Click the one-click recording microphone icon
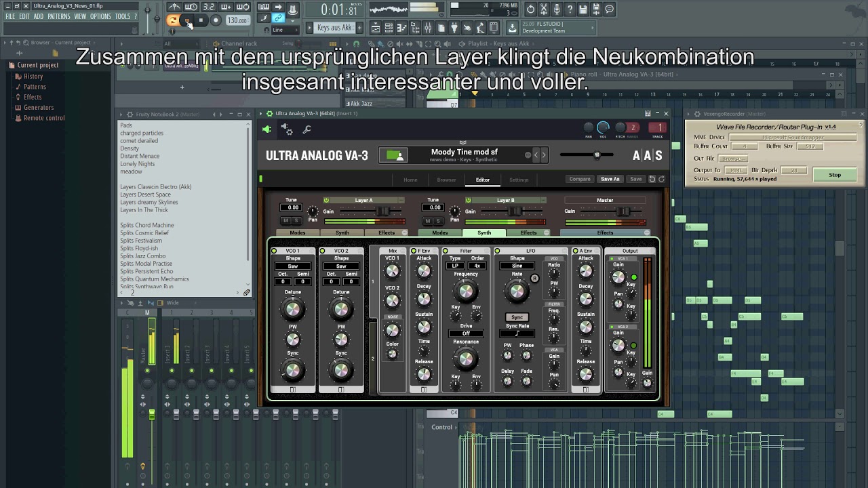Viewport: 868px width, 488px height. 557,9
